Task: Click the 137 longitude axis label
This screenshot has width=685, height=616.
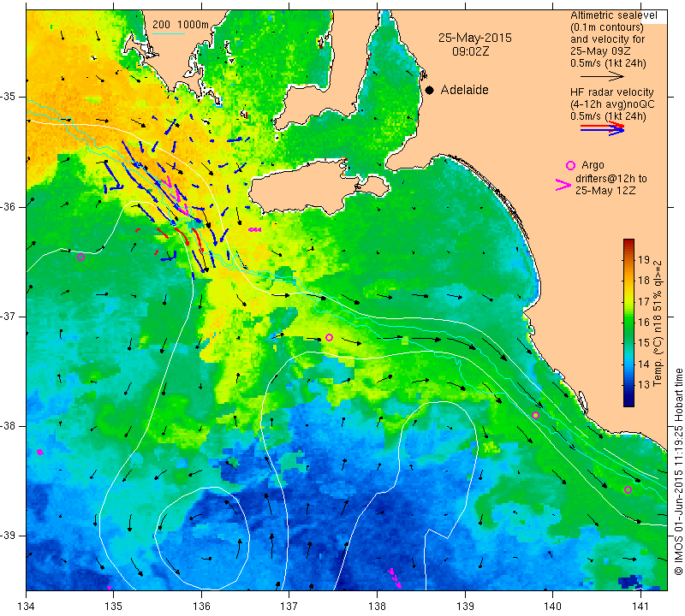Action: pos(289,607)
